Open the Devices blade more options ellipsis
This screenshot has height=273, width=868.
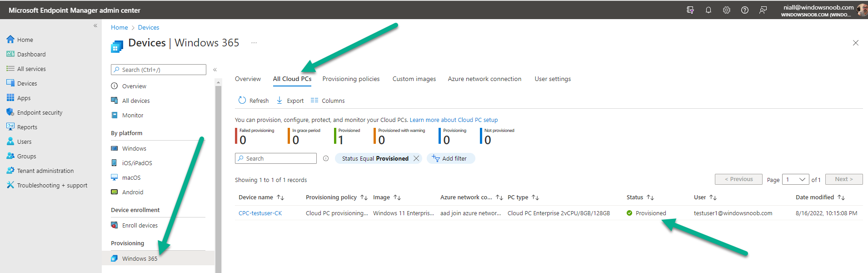coord(254,43)
